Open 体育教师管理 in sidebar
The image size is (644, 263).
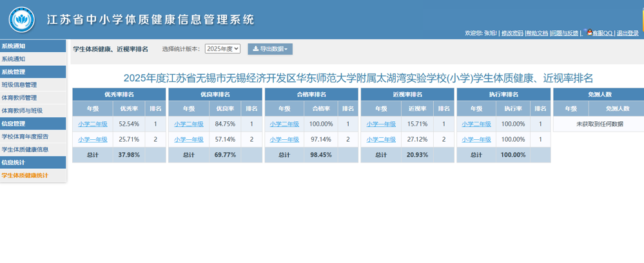click(x=33, y=98)
